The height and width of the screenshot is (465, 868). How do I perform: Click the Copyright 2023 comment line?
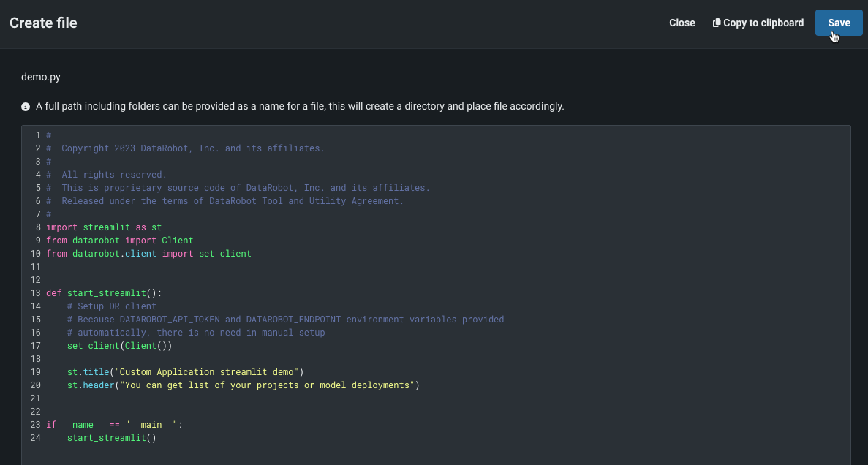click(192, 148)
